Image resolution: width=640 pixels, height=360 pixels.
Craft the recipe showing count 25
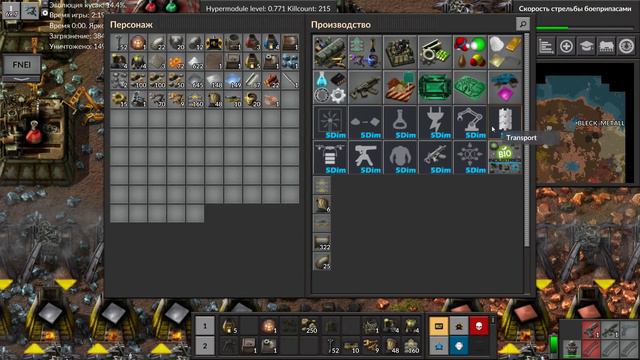pos(322,261)
